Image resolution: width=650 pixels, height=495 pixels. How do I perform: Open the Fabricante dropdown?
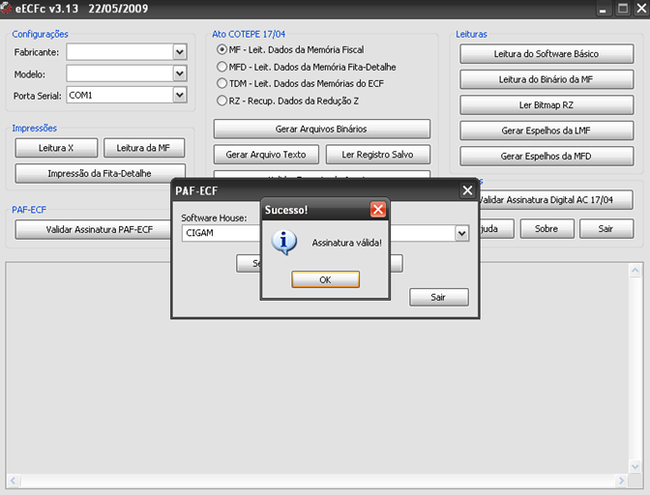point(179,52)
